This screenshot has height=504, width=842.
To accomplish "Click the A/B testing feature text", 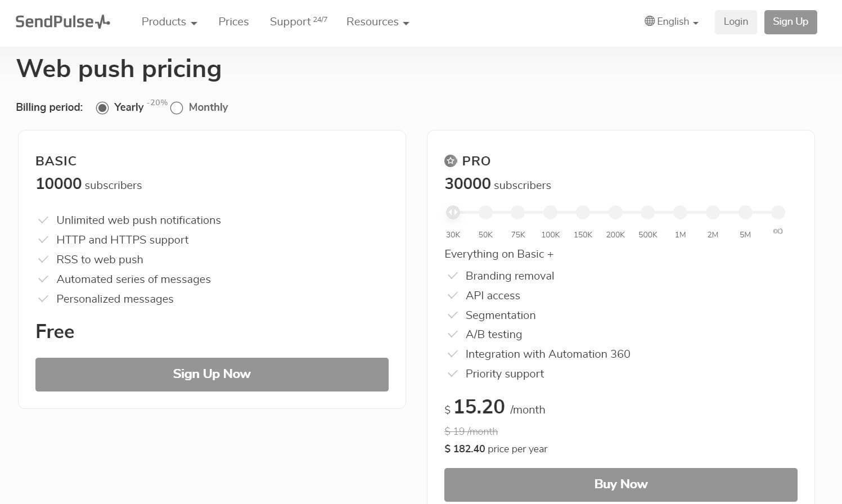I will 494,334.
